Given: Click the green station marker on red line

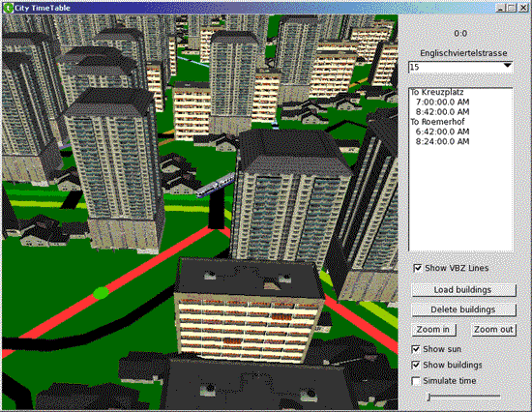Looking at the screenshot, I should [101, 293].
